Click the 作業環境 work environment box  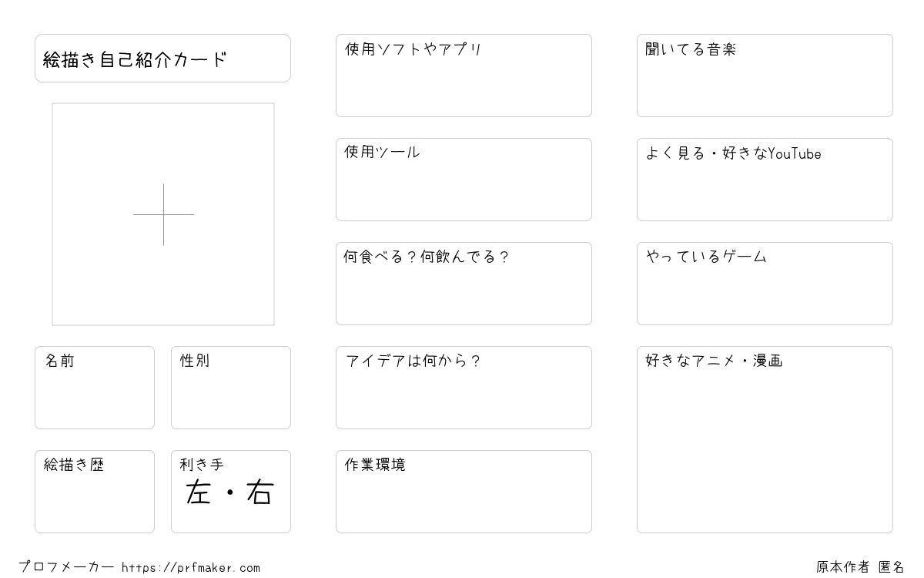(464, 492)
